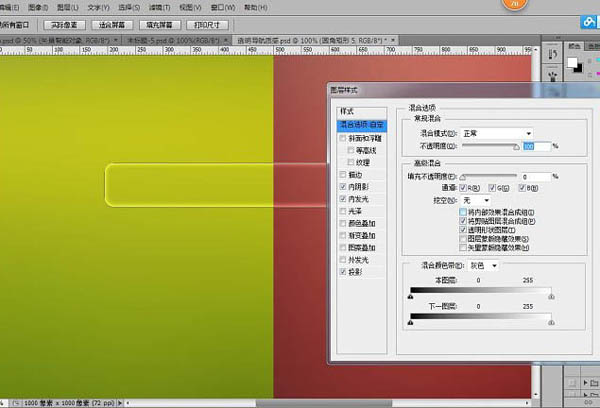Open the 视图(V) menu
The image size is (600, 408).
click(190, 7)
